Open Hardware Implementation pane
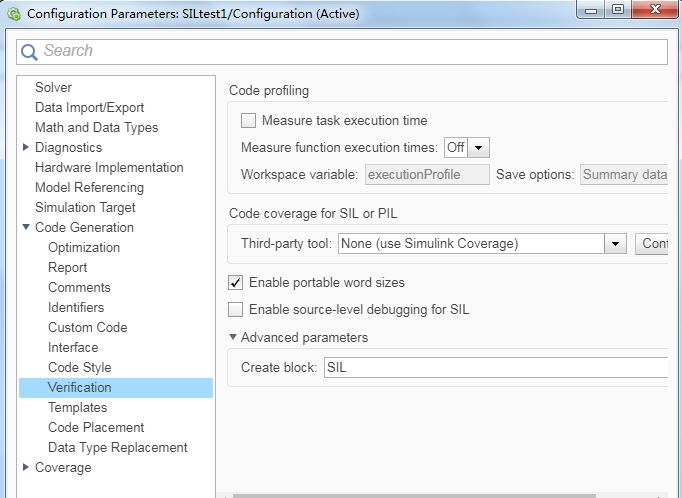The width and height of the screenshot is (682, 498). pos(109,167)
